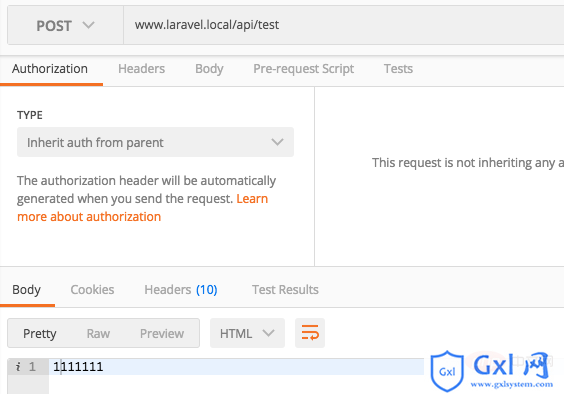Select the Pretty response view
The height and width of the screenshot is (394, 564).
(x=40, y=334)
